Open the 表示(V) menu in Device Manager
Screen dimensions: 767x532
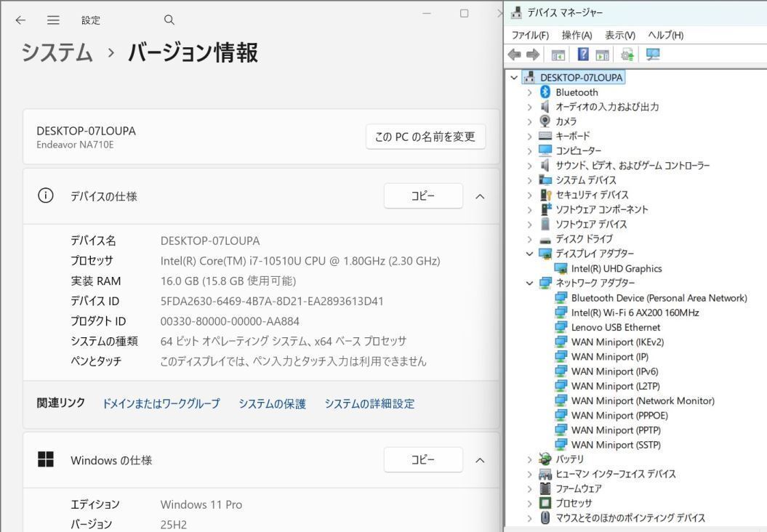pos(619,34)
